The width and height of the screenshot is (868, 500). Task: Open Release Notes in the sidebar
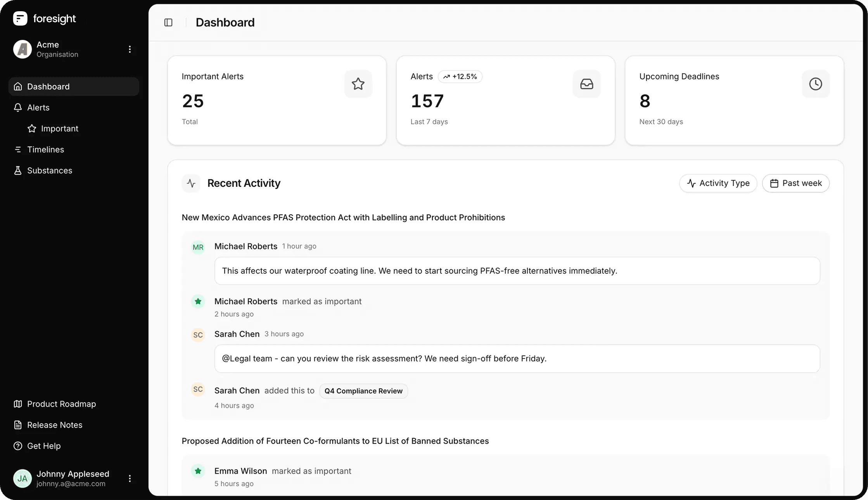click(54, 425)
